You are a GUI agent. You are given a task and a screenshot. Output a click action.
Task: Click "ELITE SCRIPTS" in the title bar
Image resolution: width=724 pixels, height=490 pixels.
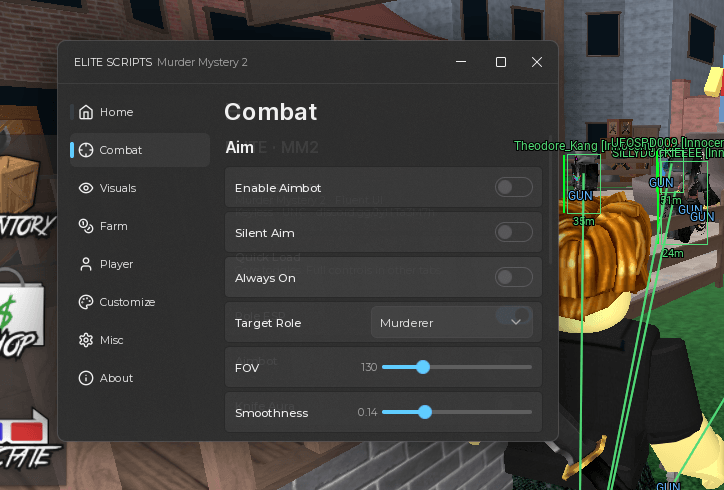113,62
